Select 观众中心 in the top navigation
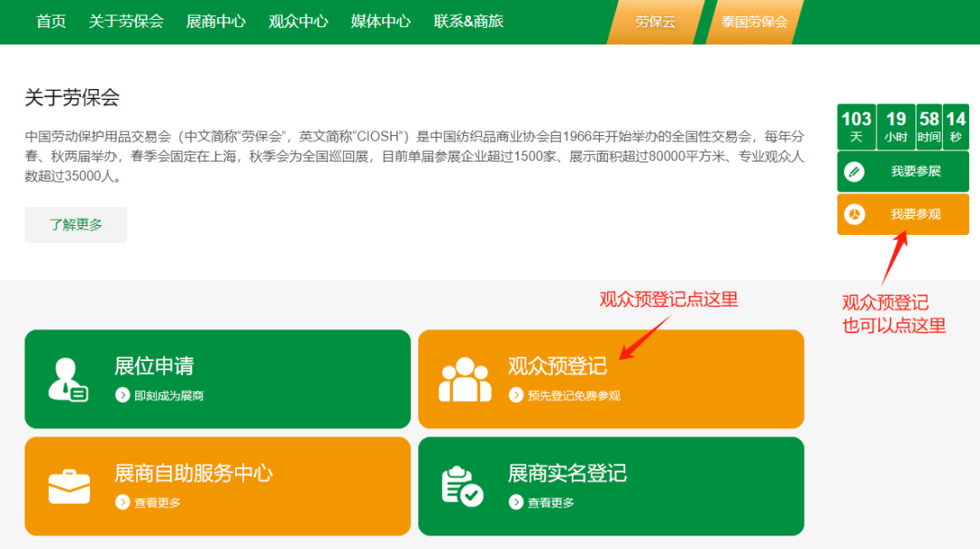This screenshot has width=980, height=549. 299,21
